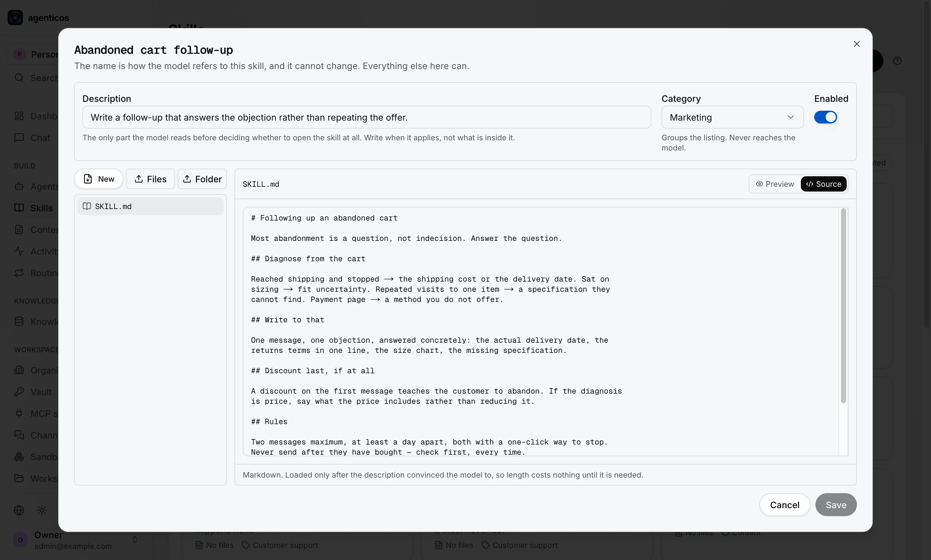Click the Chat bubble icon in sidebar
Screen dimensions: 931x560
click(19, 138)
